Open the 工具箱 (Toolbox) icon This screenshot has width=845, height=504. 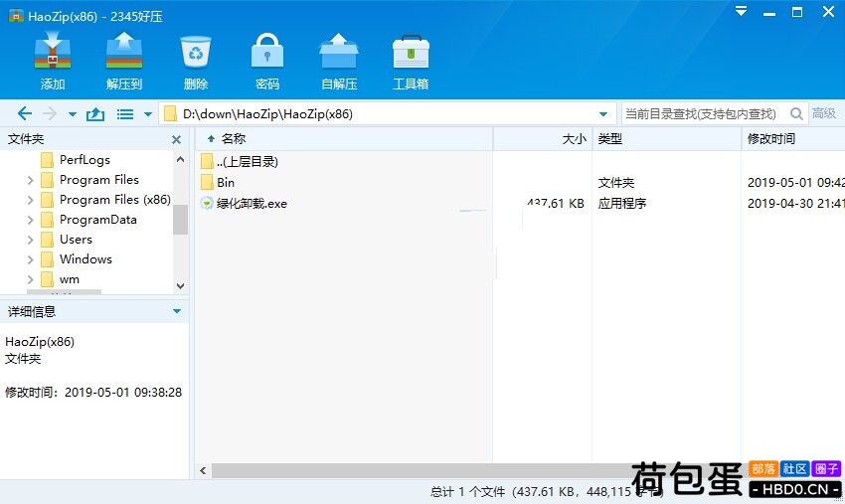411,52
